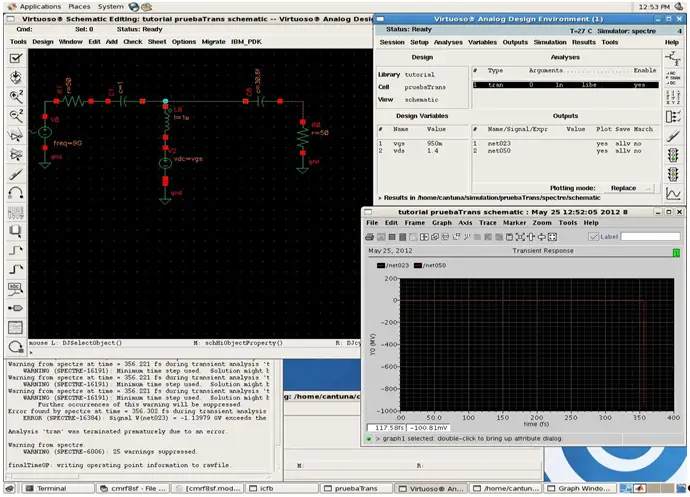Click web browser launcher icon in top panel
This screenshot has height=497, width=690.
134,7
